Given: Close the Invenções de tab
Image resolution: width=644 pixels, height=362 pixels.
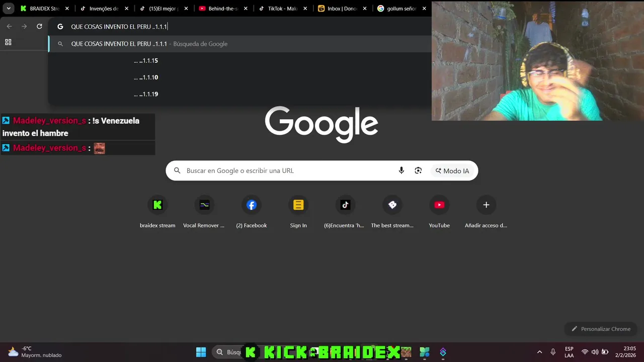Looking at the screenshot, I should tap(126, 9).
